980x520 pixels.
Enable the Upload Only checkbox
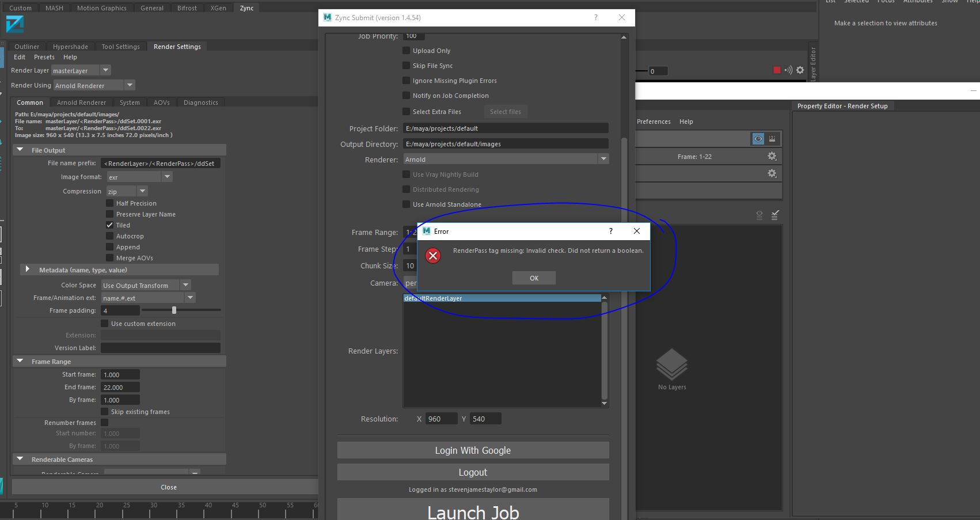point(406,51)
